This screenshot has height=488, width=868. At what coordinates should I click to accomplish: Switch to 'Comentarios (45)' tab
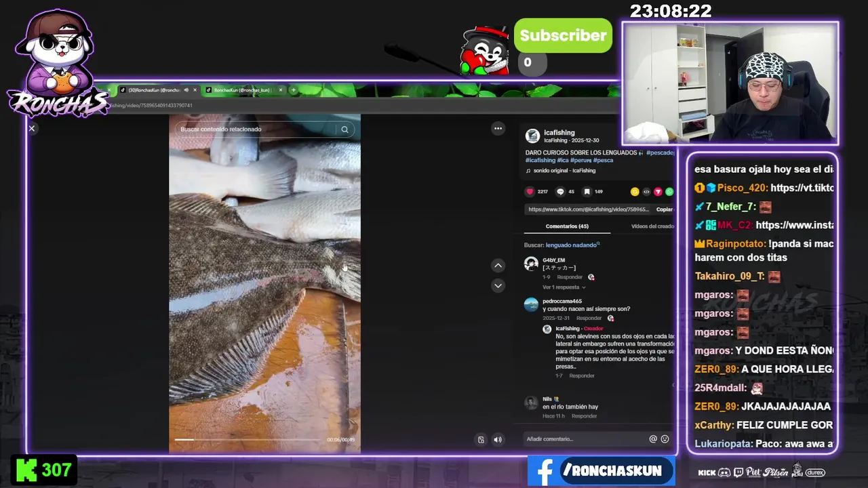point(567,226)
